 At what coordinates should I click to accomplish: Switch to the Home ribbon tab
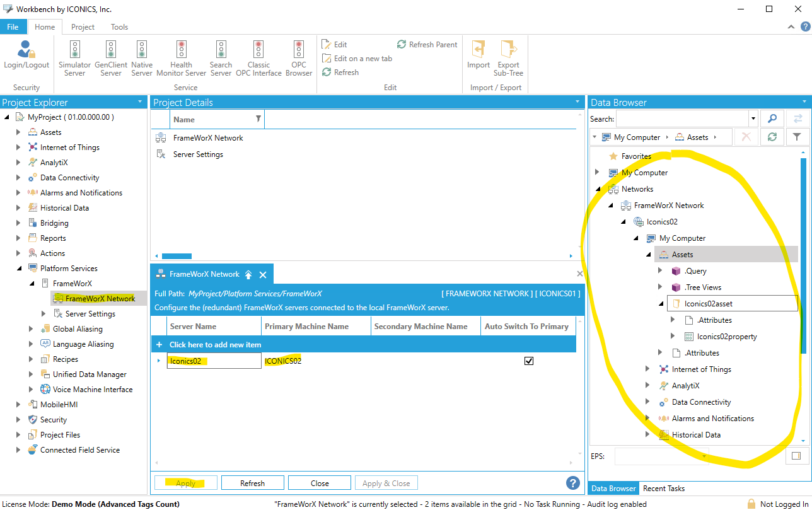[x=45, y=26]
